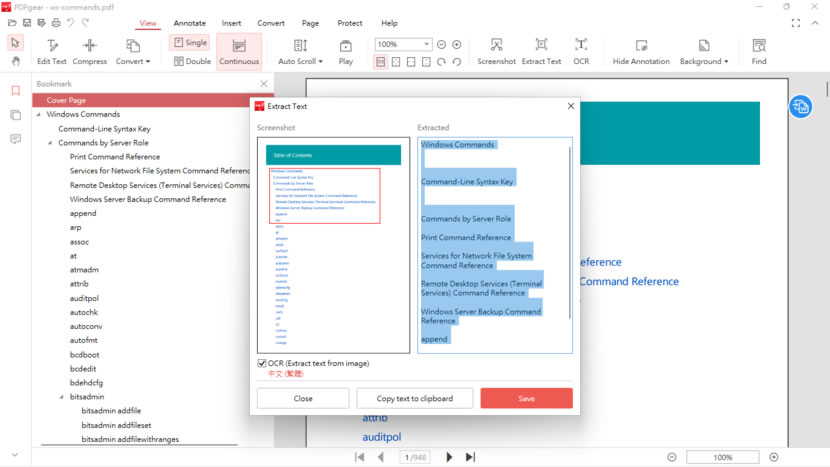Viewport: 830px width, 467px height.
Task: Click Copy text to clipboard
Action: 414,398
